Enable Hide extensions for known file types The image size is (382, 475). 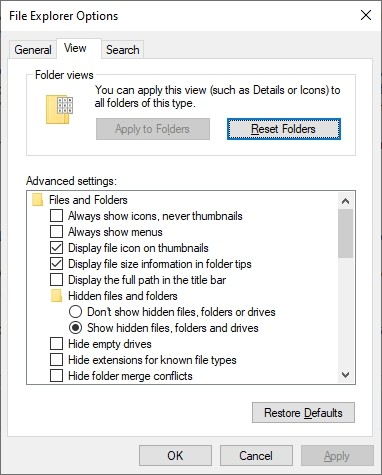(56, 360)
